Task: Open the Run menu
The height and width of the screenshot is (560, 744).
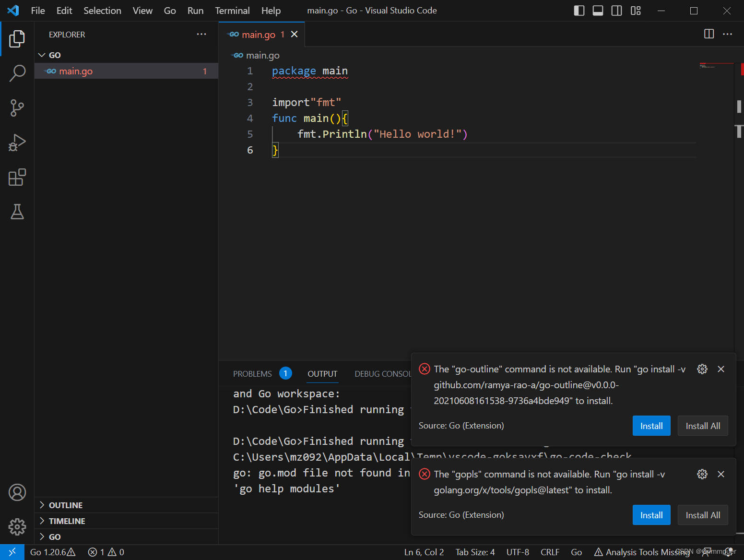Action: tap(195, 11)
